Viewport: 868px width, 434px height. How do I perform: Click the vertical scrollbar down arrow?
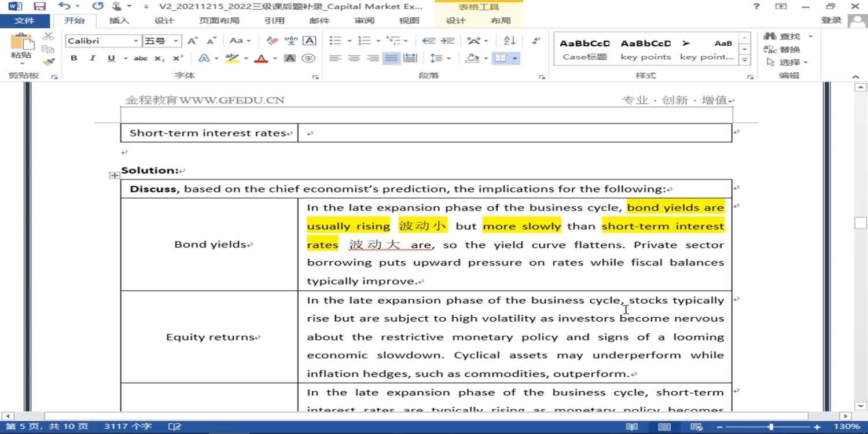pyautogui.click(x=861, y=406)
